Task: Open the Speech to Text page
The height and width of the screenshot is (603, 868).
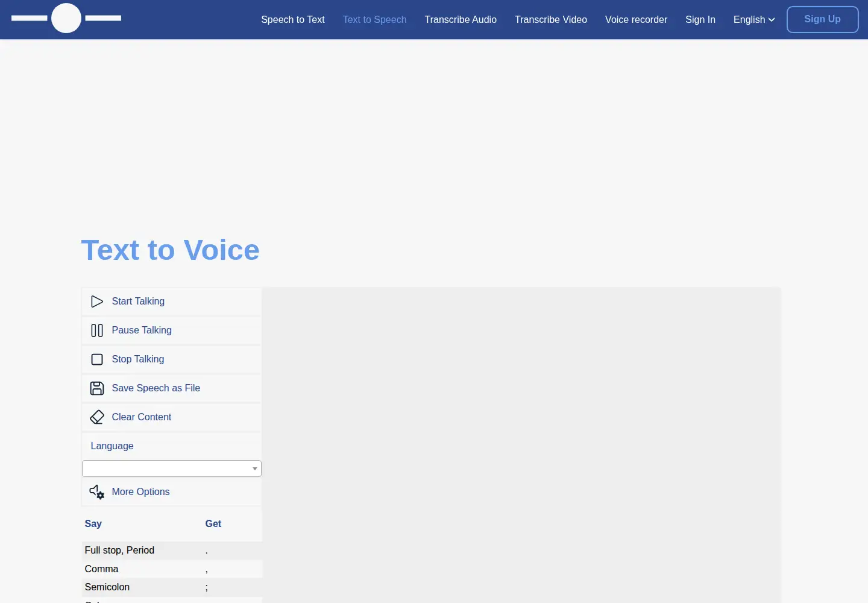Action: (293, 19)
